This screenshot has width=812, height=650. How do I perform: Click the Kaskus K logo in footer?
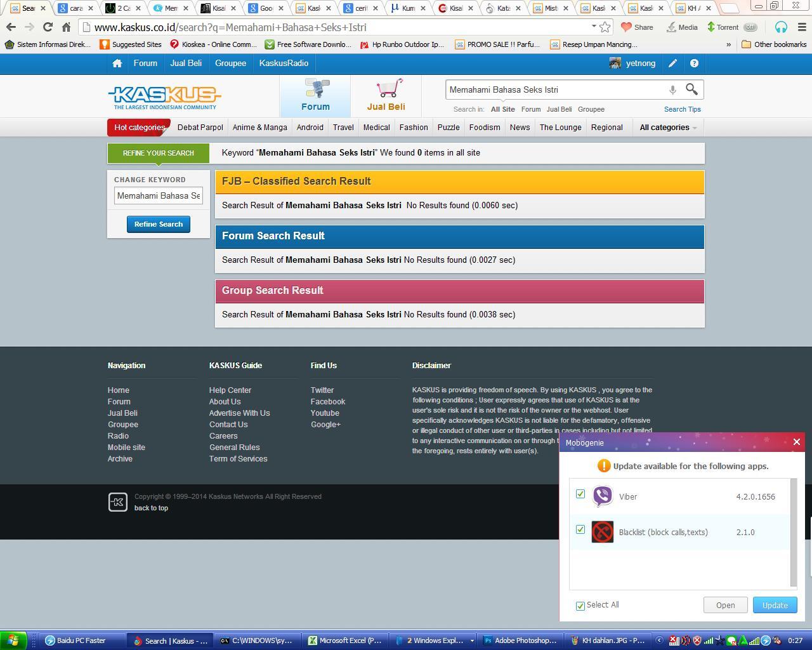117,502
